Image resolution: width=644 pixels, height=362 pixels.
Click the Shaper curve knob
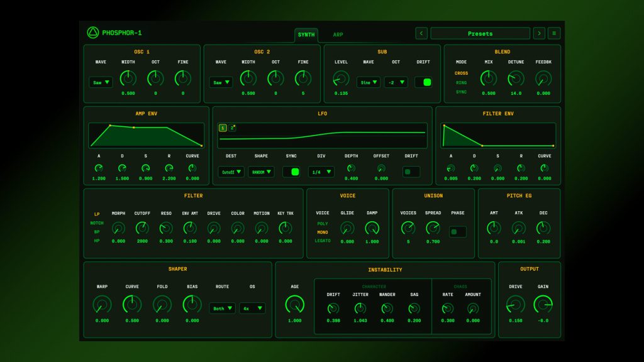coord(132,305)
